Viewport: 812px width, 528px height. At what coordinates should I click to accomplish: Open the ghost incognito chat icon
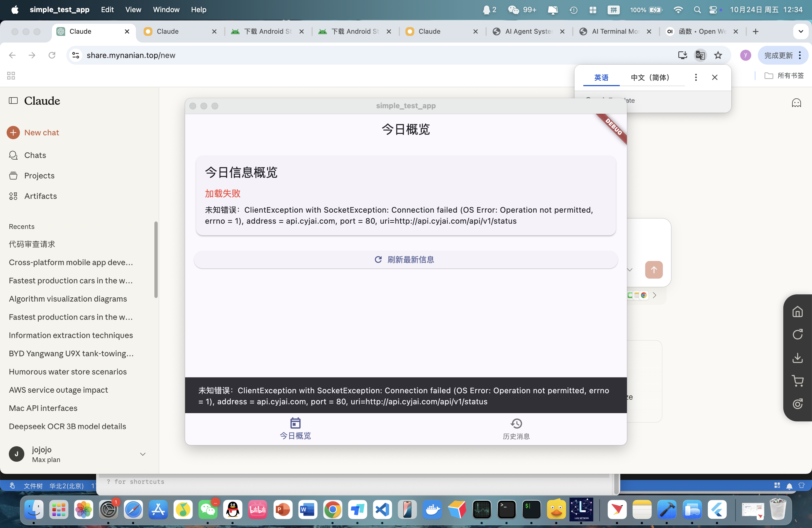[796, 103]
